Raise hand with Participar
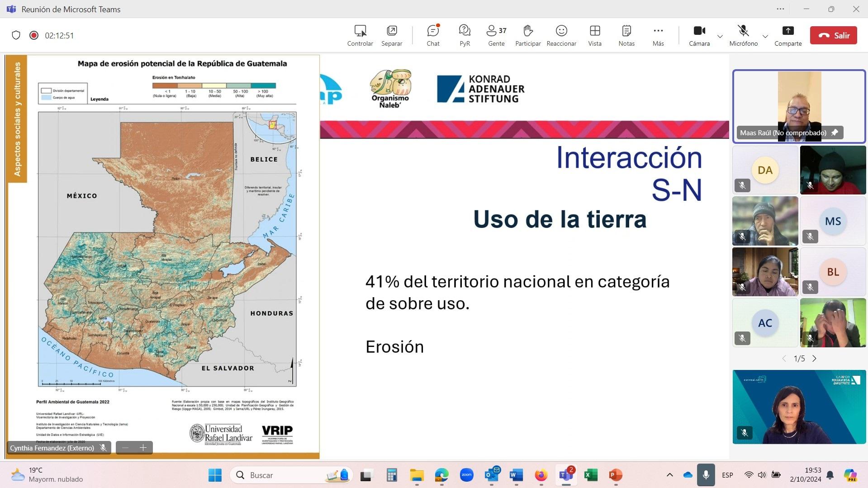Screen dimensions: 868x488 528,35
